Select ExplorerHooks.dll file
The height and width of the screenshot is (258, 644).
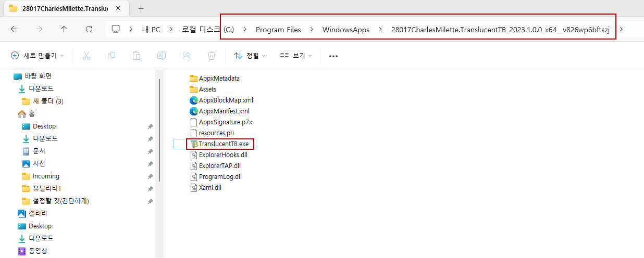click(219, 154)
